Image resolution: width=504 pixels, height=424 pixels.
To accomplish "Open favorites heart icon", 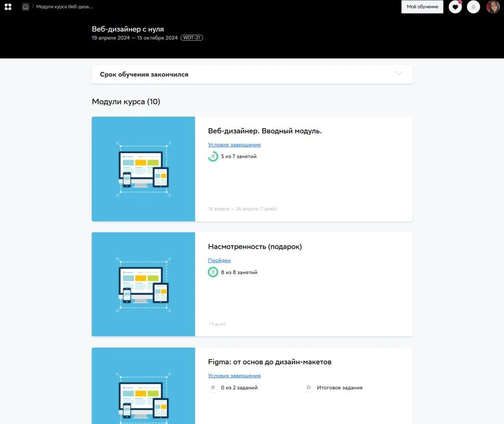I will pos(455,7).
